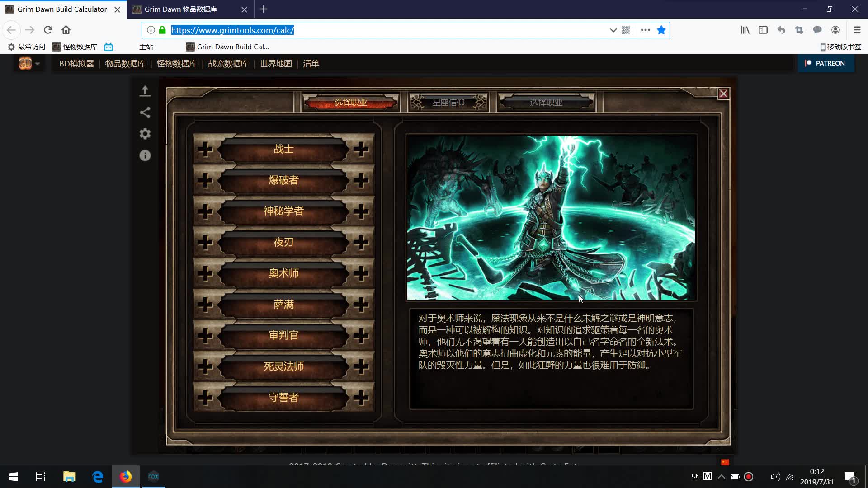
Task: Open the page actions three-dot menu
Action: point(645,30)
